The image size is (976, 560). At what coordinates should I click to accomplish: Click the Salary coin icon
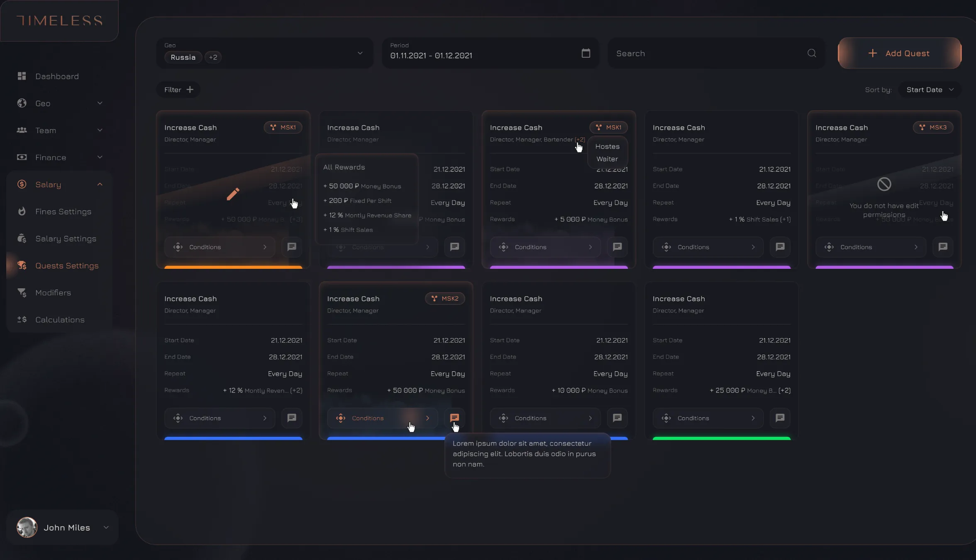[x=22, y=184]
